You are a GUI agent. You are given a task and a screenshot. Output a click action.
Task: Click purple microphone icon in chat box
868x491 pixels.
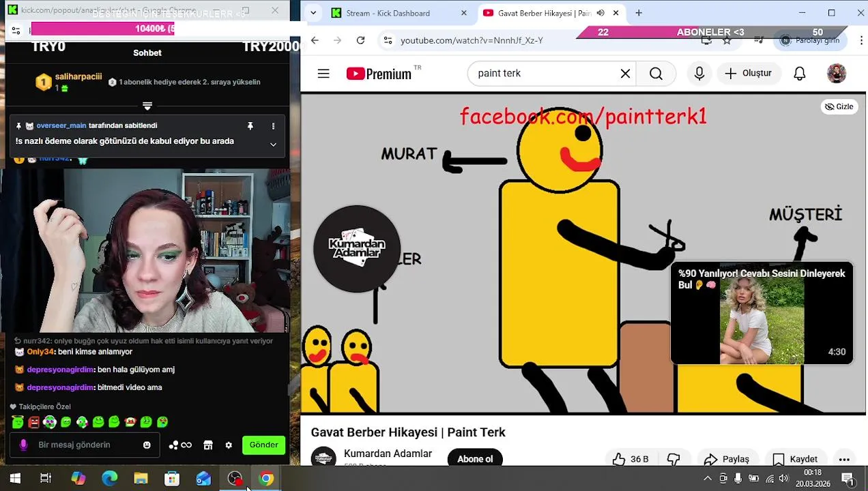[x=23, y=445]
